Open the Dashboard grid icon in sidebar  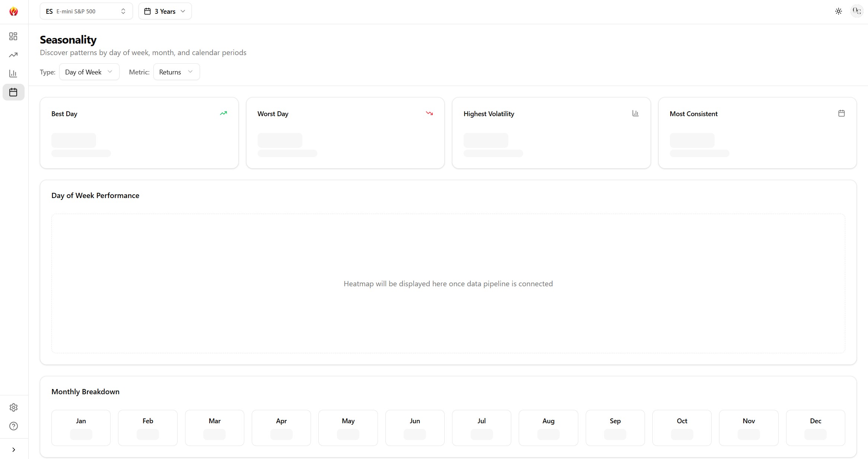(13, 36)
